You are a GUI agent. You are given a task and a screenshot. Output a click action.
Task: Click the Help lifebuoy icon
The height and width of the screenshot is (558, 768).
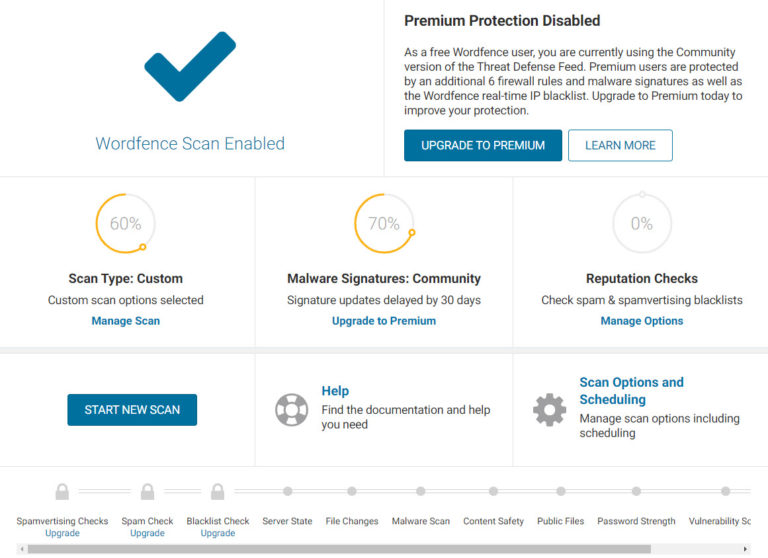click(291, 410)
